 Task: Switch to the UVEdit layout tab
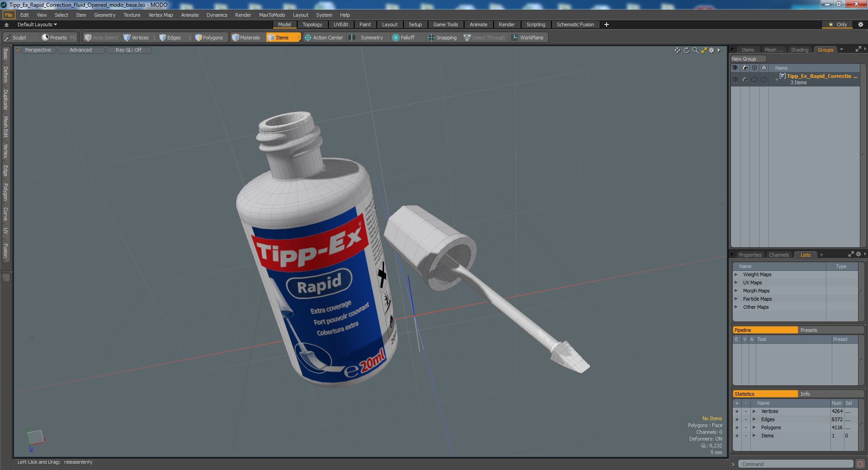(341, 24)
